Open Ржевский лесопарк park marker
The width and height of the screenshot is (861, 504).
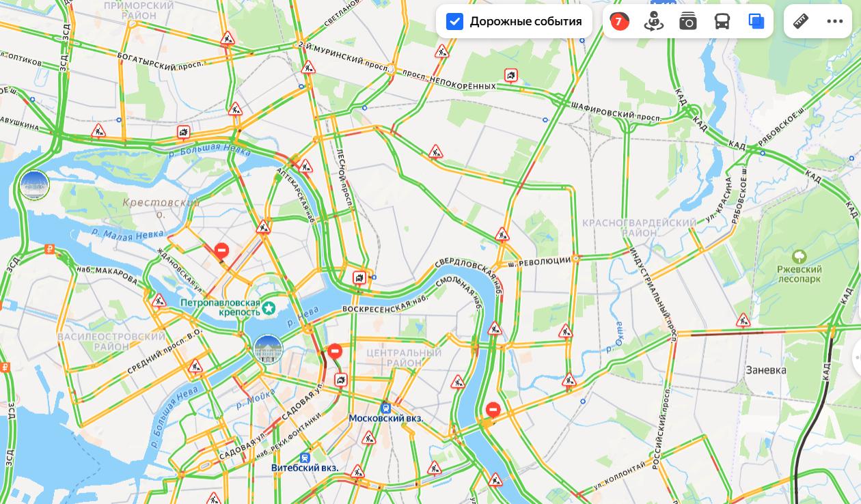pos(798,257)
